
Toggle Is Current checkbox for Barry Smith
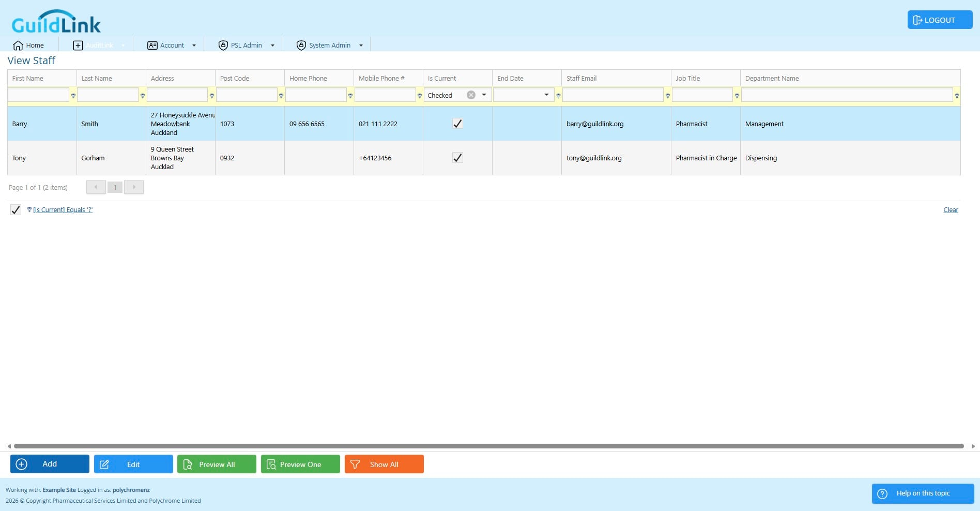point(457,124)
